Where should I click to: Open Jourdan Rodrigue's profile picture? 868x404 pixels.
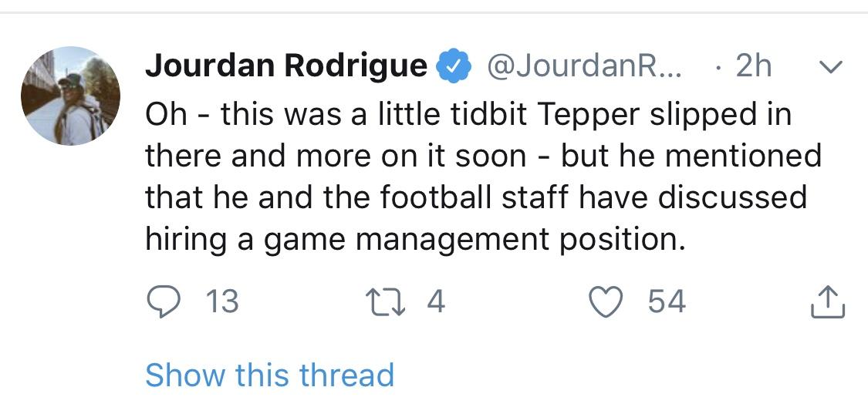(x=70, y=96)
